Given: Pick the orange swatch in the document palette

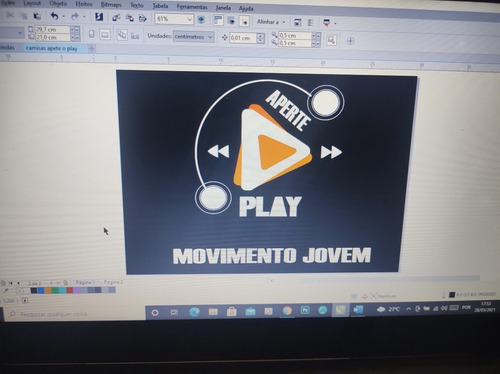Looking at the screenshot, I should pyautogui.click(x=48, y=291).
